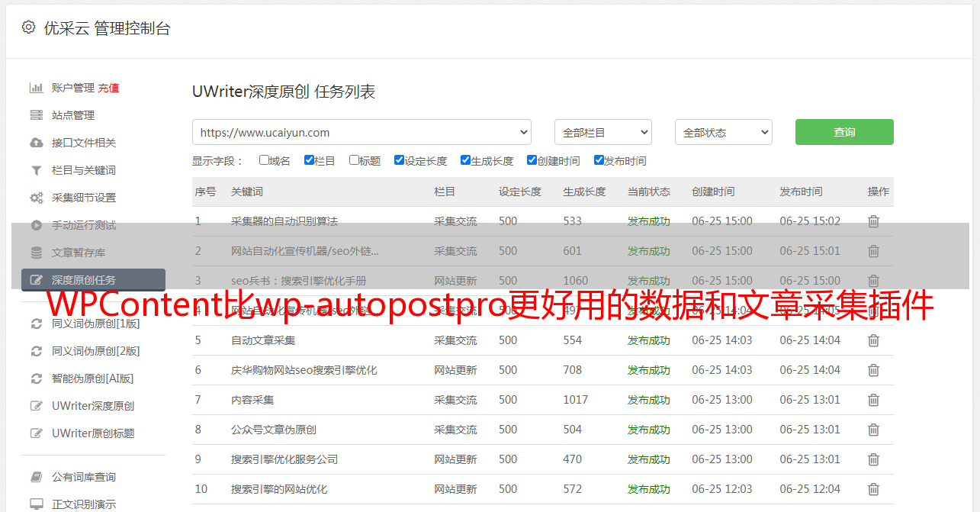Uncheck the 发布时间 checkbox
The height and width of the screenshot is (512, 980).
point(599,160)
